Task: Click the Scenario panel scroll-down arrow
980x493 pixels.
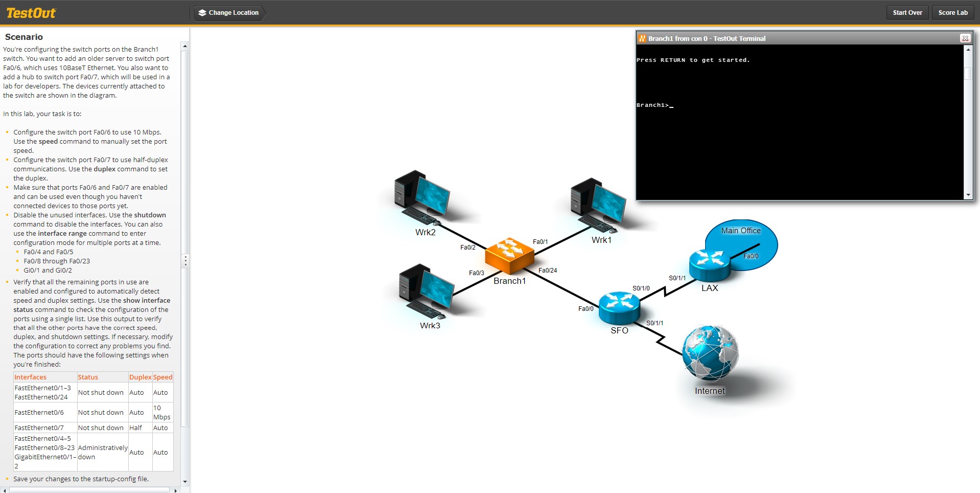Action: tap(184, 481)
